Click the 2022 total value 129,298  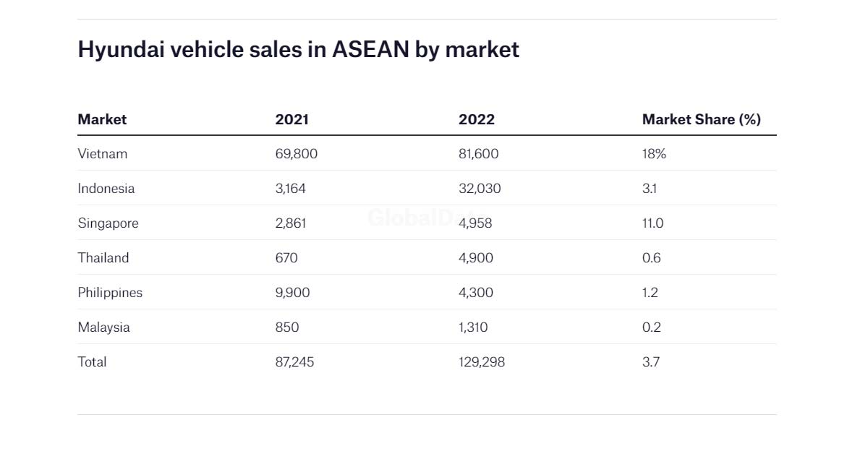(482, 362)
